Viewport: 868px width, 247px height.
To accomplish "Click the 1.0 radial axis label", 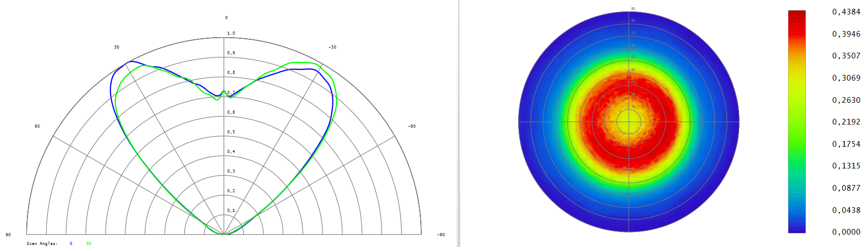I will [231, 33].
